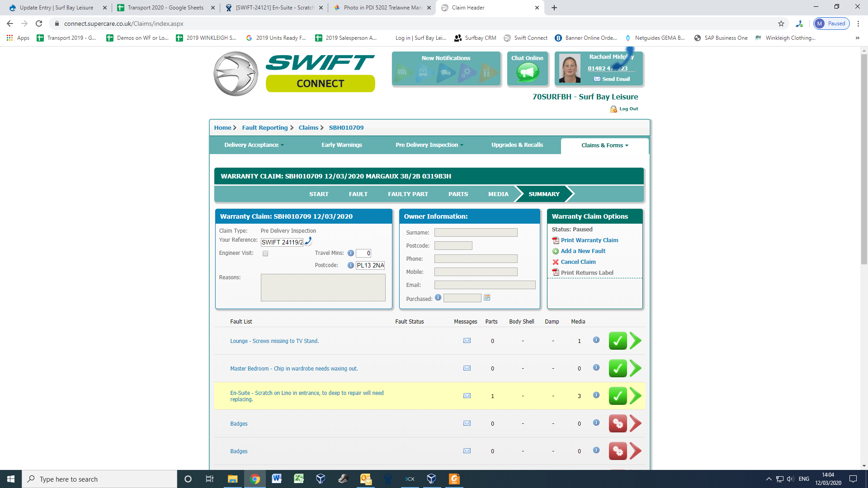The width and height of the screenshot is (868, 488).
Task: Open calendar picker beside Purchased field
Action: click(487, 297)
